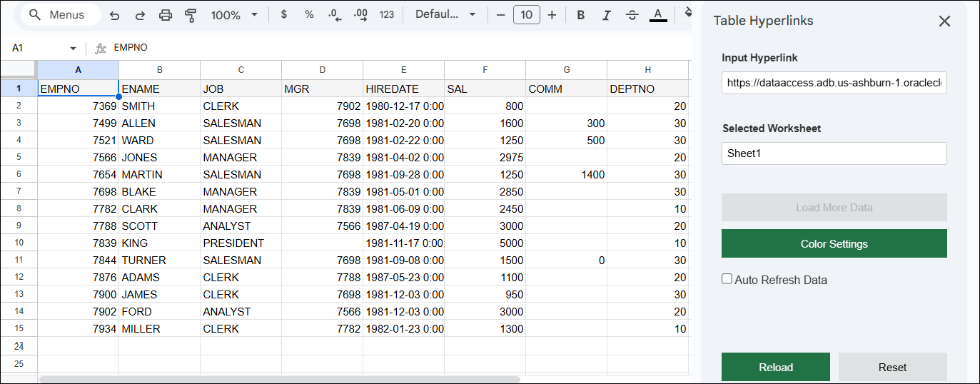Click the Print icon
This screenshot has height=384, width=980.
pos(166,15)
